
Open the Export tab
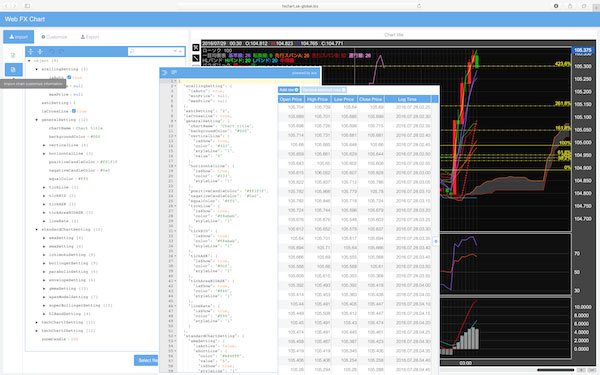pyautogui.click(x=90, y=37)
